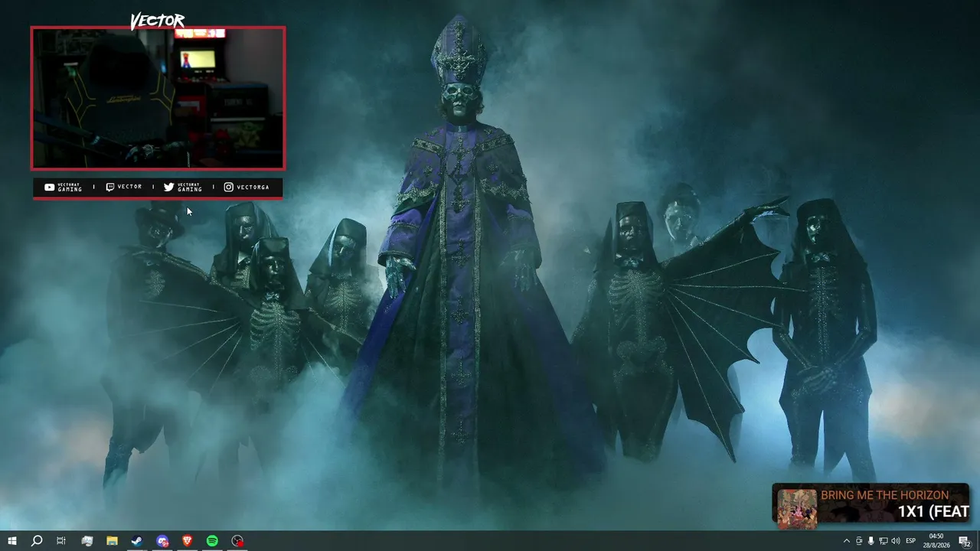Click the microphone tray icon
Screen dimensions: 980x551
(x=871, y=541)
